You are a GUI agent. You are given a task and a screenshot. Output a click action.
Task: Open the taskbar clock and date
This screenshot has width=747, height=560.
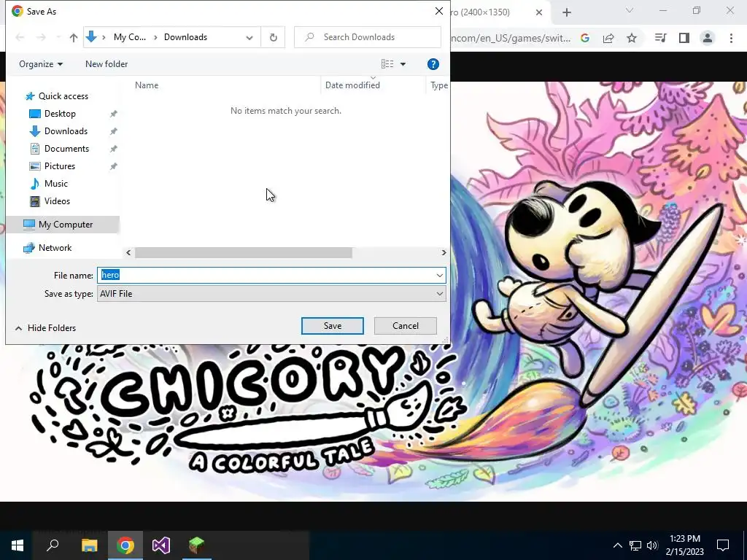pyautogui.click(x=684, y=545)
